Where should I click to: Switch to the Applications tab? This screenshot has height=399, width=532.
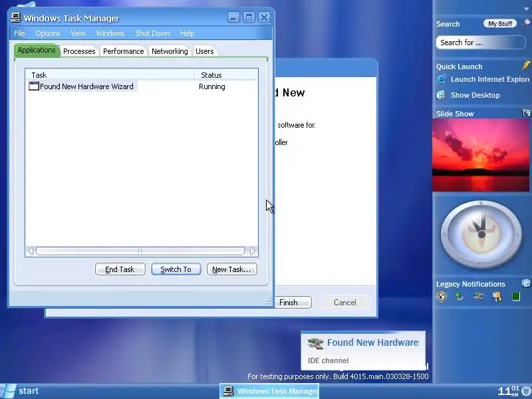click(x=37, y=51)
